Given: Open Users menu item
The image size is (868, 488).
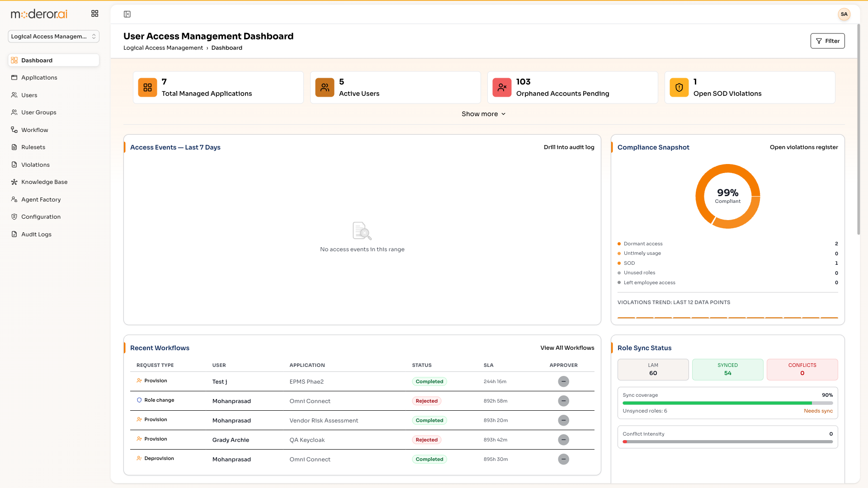Looking at the screenshot, I should tap(53, 95).
